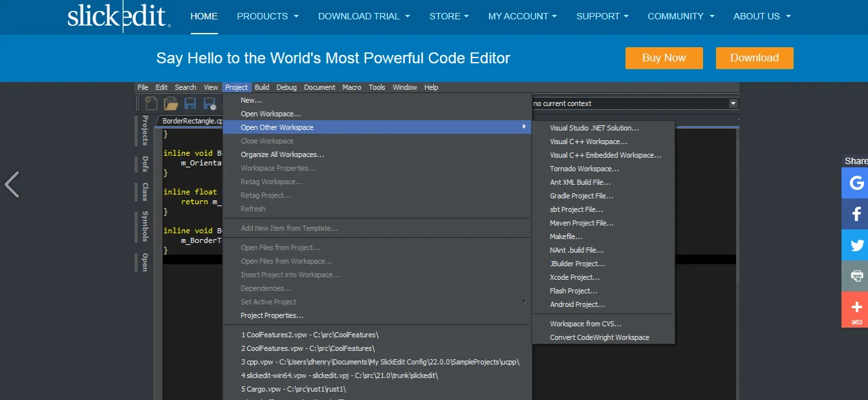The width and height of the screenshot is (868, 400).
Task: Click the printer share icon
Action: tap(855, 276)
